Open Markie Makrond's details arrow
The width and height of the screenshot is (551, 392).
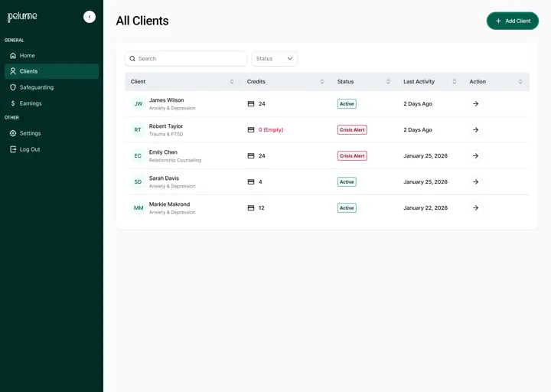point(475,207)
